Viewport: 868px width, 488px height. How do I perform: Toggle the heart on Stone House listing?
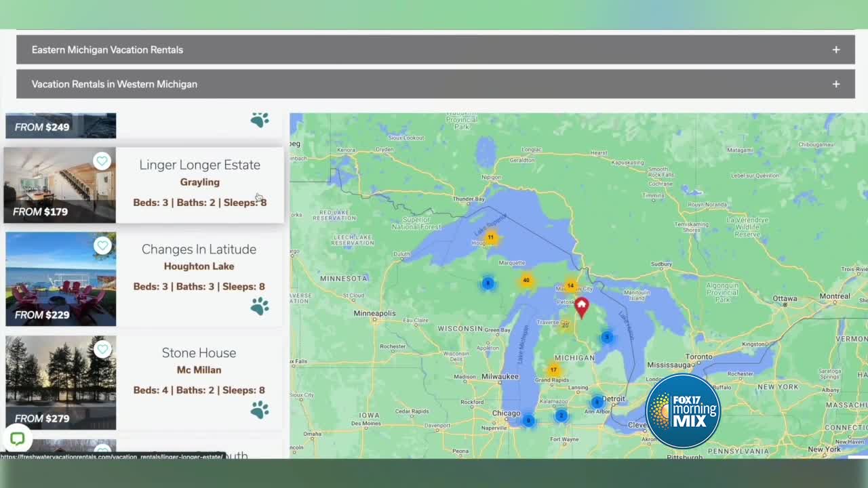pyautogui.click(x=102, y=349)
